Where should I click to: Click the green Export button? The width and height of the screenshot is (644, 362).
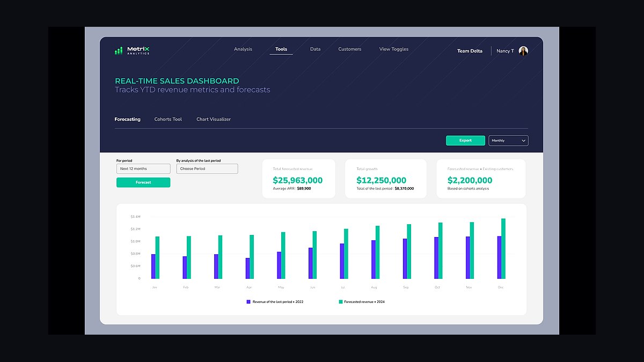465,141
